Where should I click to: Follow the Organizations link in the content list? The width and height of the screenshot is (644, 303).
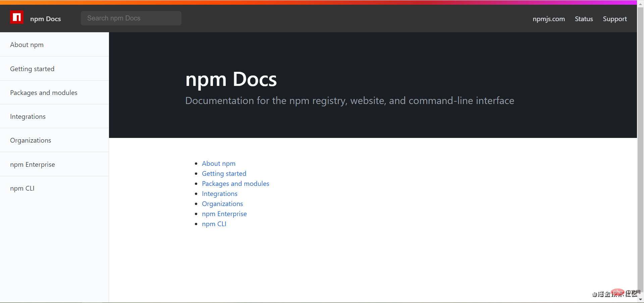[x=222, y=204]
